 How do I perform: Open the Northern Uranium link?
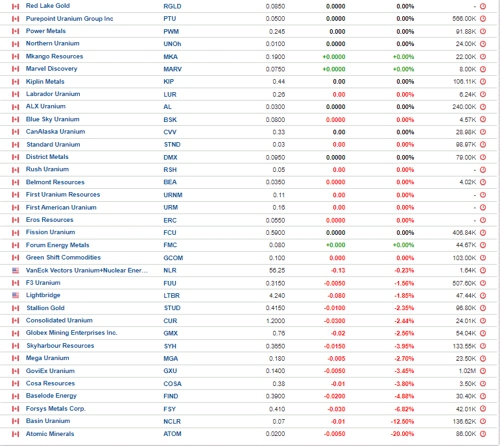tap(53, 43)
